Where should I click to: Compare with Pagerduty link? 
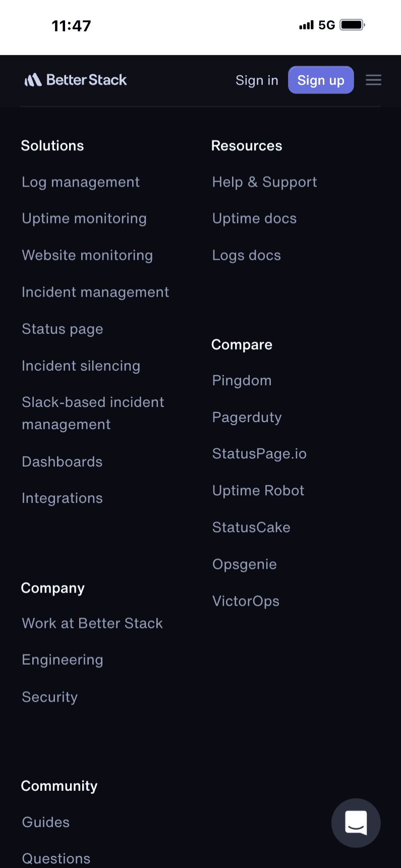[x=247, y=417]
